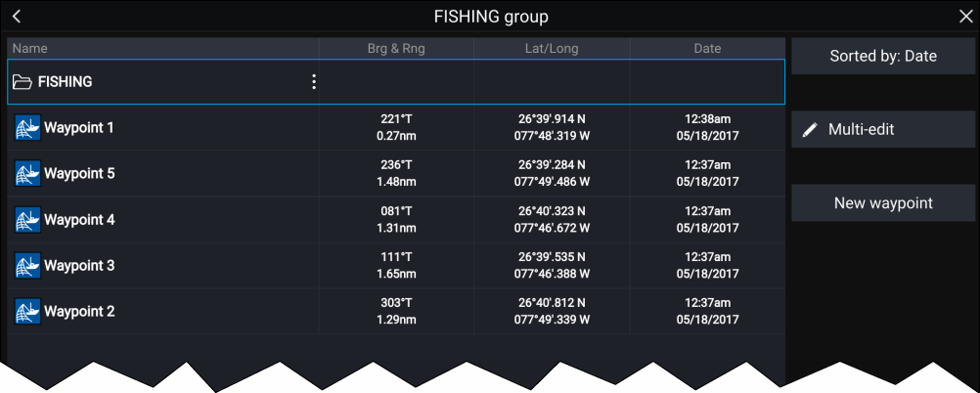This screenshot has height=393, width=980.
Task: Select Waypoint 2 name
Action: (79, 311)
